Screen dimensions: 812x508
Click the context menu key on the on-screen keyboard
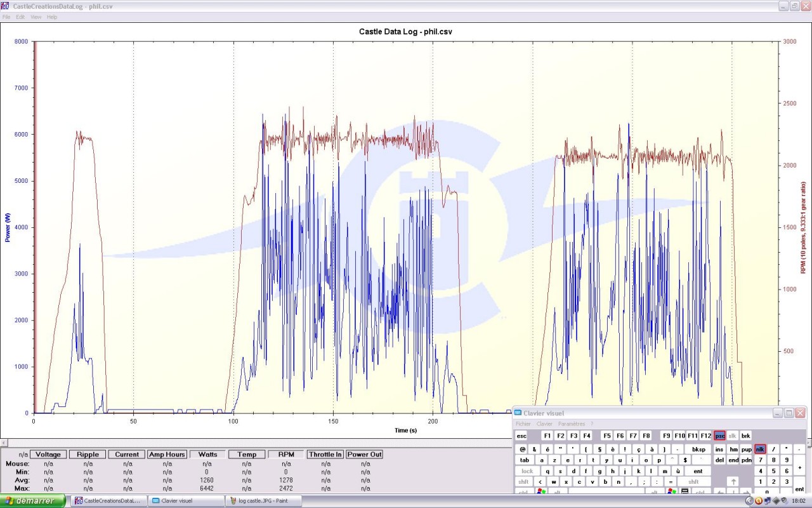685,491
